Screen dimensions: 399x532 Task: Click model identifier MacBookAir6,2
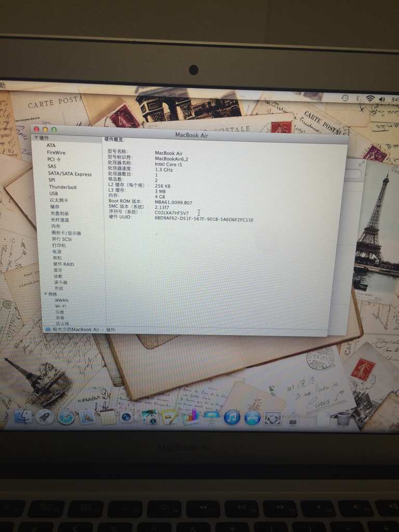click(x=171, y=159)
